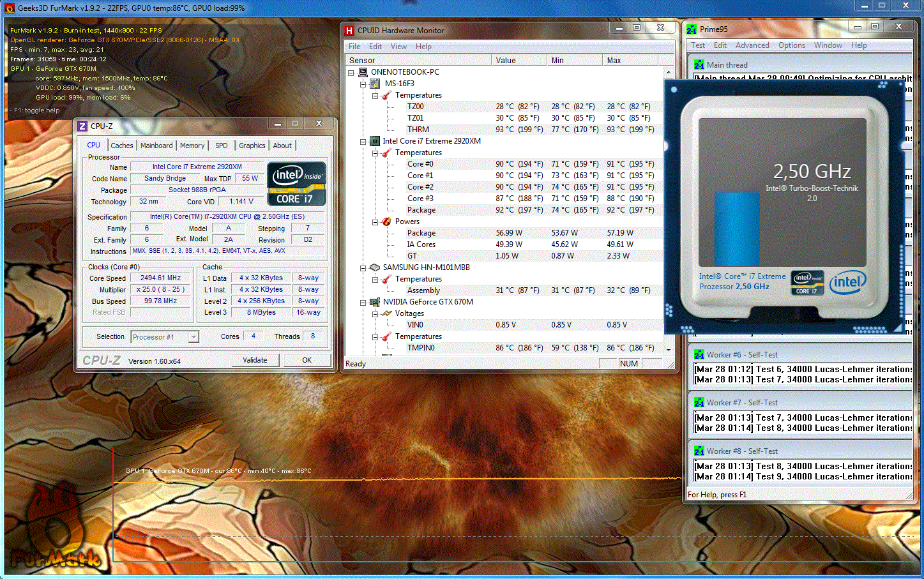This screenshot has height=579, width=924.
Task: Switch to the Memory tab in CPU-Z
Action: coord(192,146)
